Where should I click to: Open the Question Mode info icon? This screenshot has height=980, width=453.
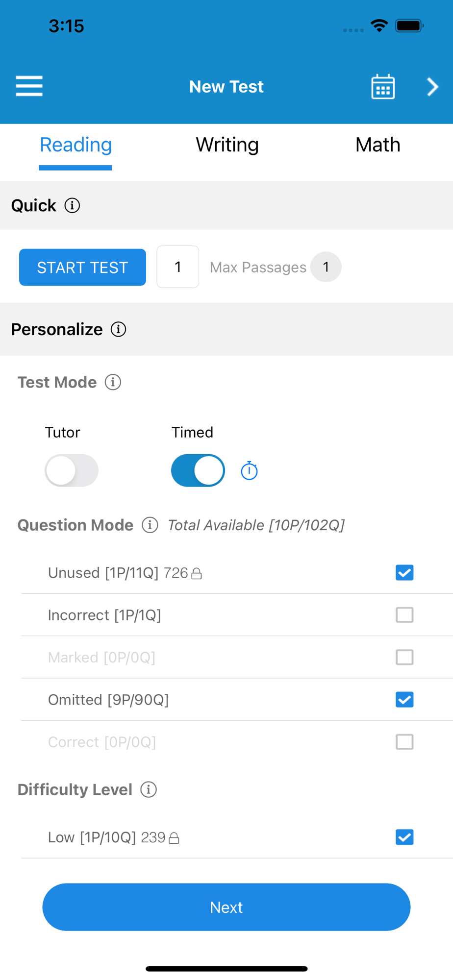point(150,525)
